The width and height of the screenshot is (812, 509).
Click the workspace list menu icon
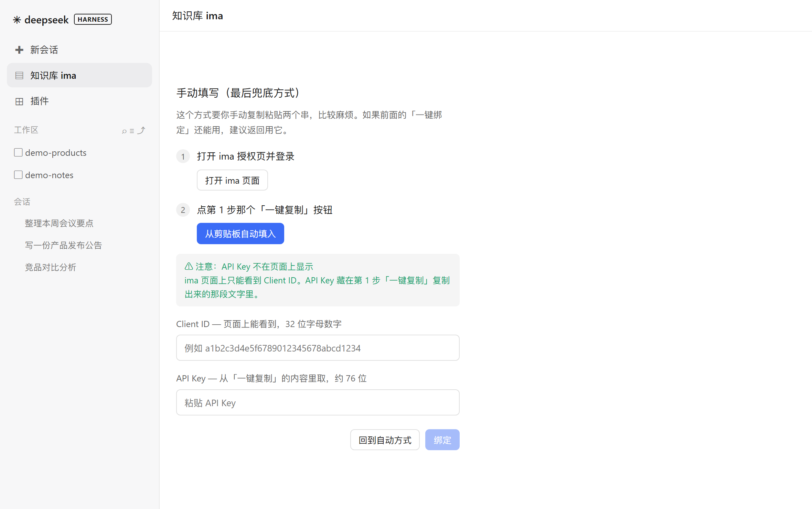coord(132,131)
